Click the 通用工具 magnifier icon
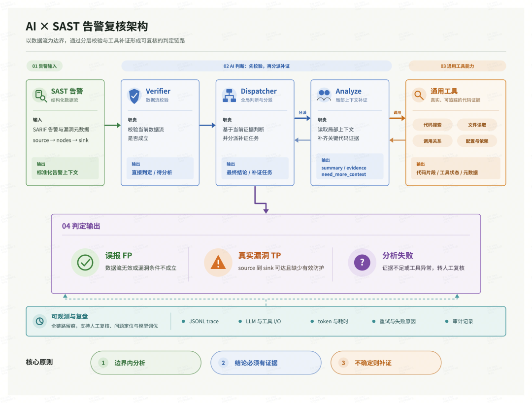Viewport: 532px width, 403px height. click(x=419, y=95)
